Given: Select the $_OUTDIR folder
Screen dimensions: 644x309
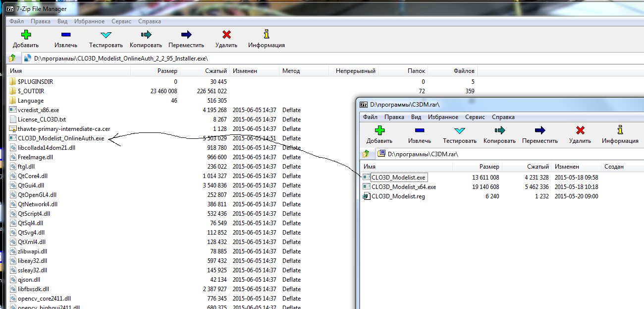Looking at the screenshot, I should (31, 91).
